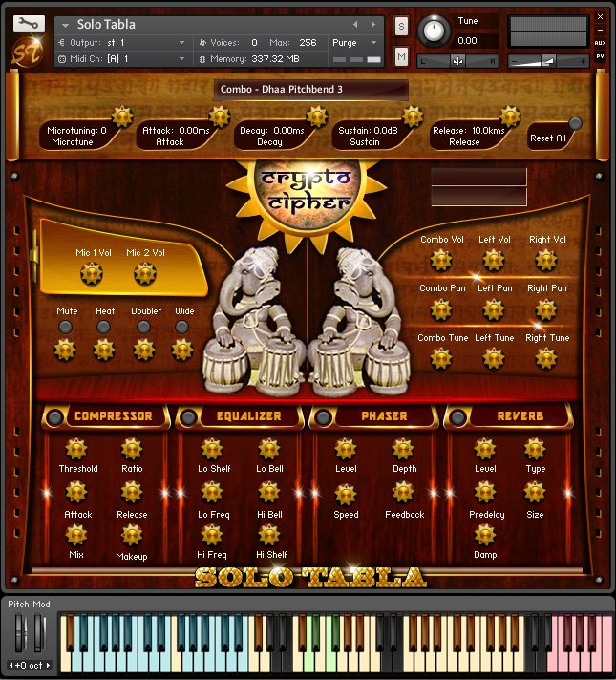This screenshot has width=616, height=680.
Task: Click the Microtune knob
Action: pyautogui.click(x=122, y=117)
